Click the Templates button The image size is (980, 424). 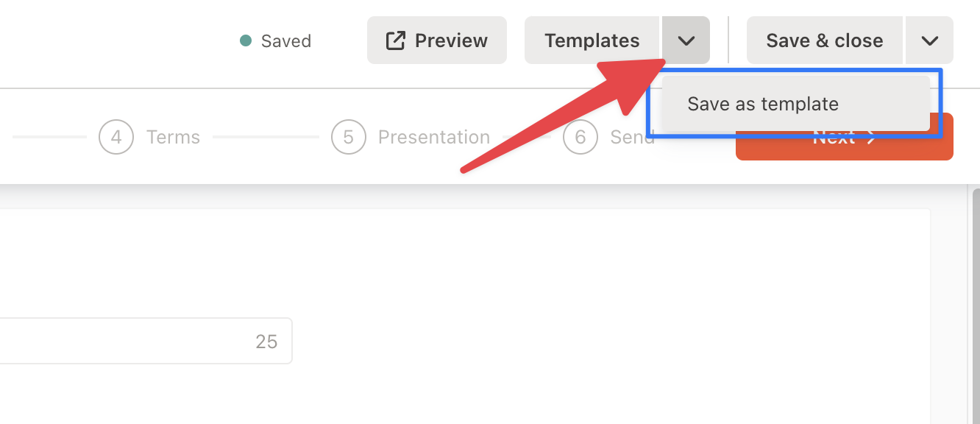pyautogui.click(x=592, y=40)
